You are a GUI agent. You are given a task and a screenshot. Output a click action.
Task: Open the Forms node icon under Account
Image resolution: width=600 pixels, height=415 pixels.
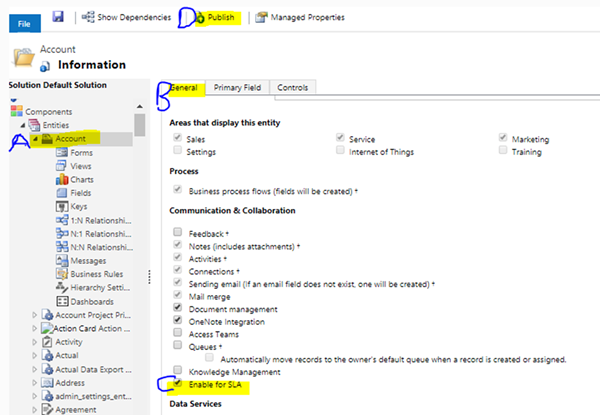[61, 152]
